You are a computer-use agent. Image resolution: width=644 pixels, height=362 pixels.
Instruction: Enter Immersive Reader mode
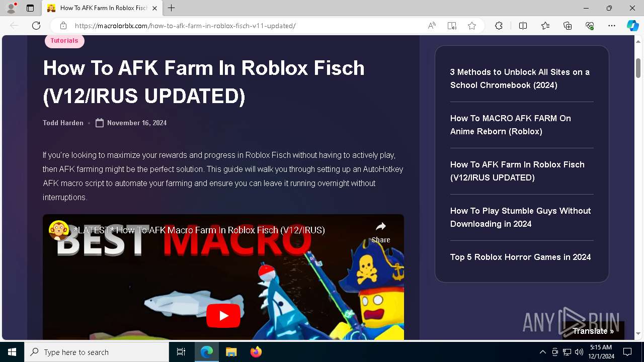coord(452,26)
